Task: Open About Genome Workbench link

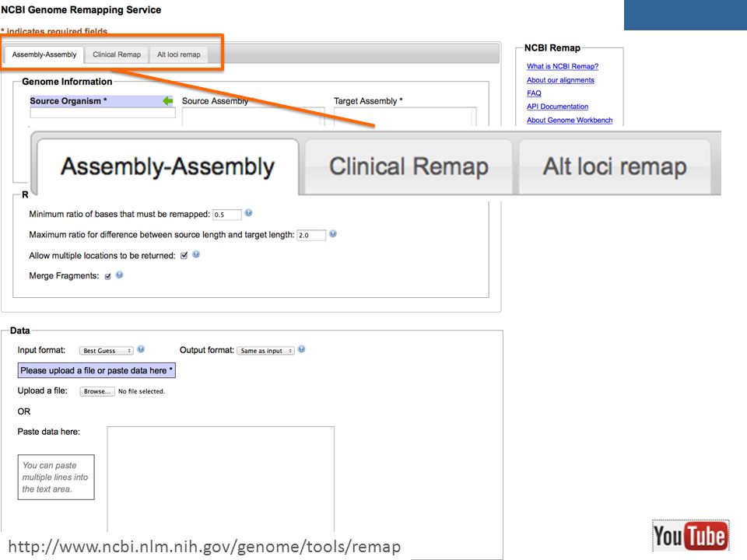Action: tap(570, 120)
